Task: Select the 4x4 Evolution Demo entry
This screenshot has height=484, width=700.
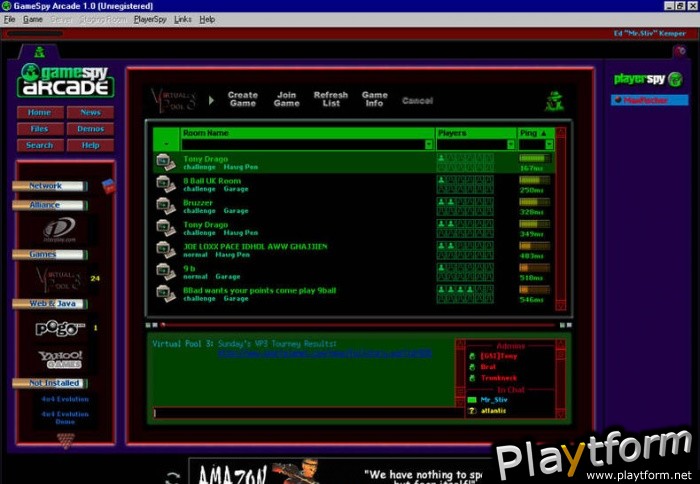Action: [65, 418]
